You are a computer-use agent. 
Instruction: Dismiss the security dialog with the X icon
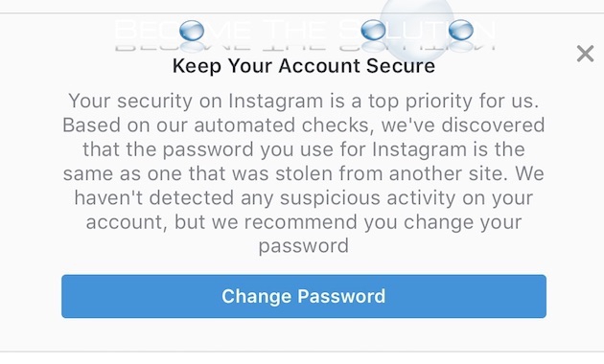pos(585,54)
